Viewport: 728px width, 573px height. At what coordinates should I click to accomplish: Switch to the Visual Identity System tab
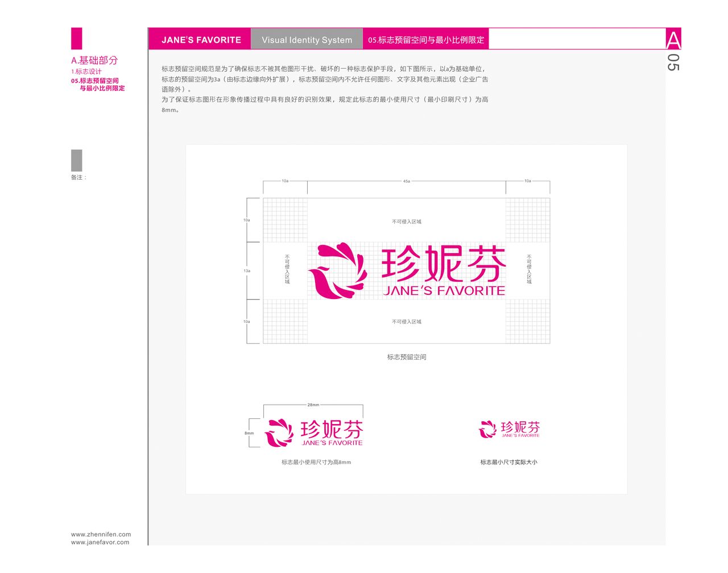tap(307, 40)
